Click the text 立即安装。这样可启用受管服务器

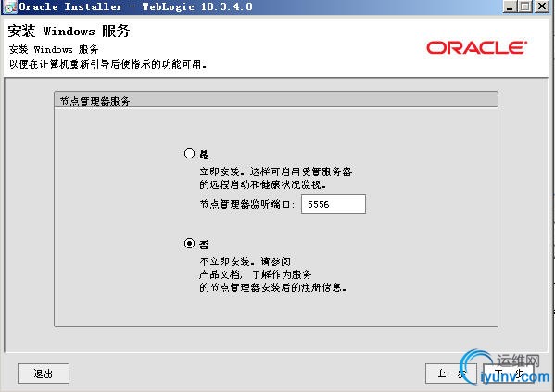tap(276, 171)
